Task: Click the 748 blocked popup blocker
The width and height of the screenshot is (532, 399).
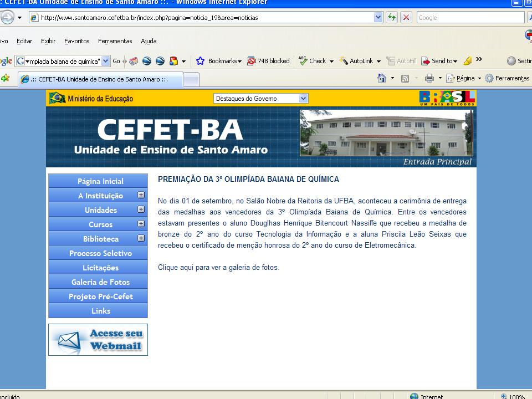Action: (268, 61)
